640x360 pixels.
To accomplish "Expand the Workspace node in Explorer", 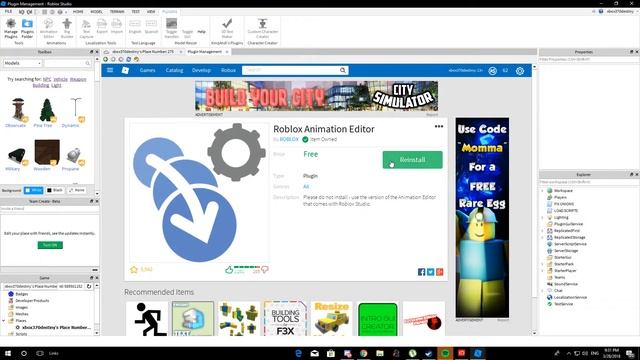I will click(x=542, y=191).
